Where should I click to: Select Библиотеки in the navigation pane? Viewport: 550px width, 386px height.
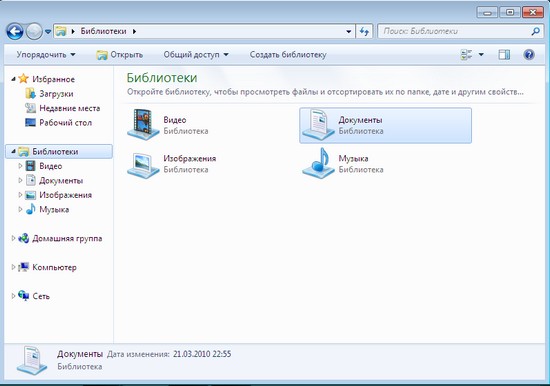pyautogui.click(x=55, y=152)
